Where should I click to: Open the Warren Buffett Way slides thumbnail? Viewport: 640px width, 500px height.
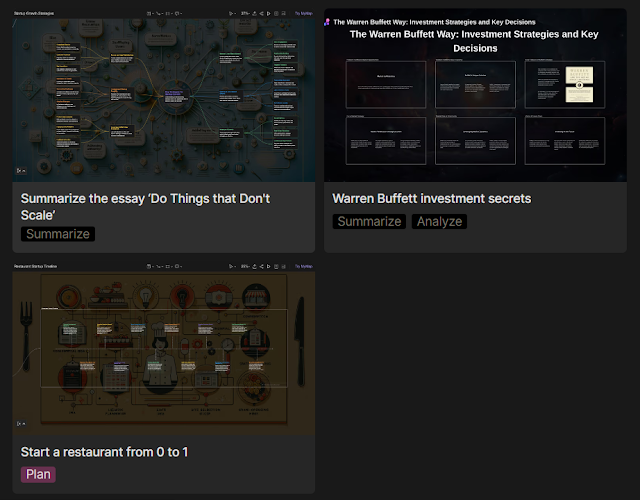coord(475,95)
